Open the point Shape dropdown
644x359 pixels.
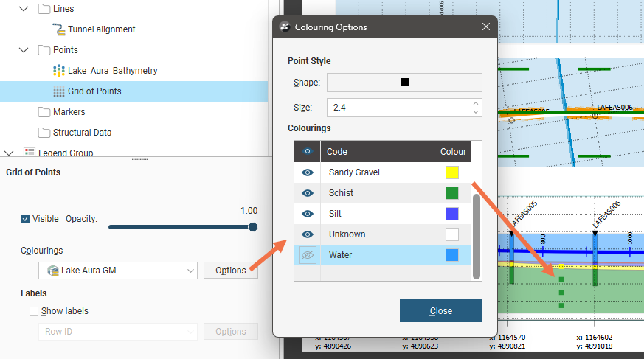tap(404, 83)
